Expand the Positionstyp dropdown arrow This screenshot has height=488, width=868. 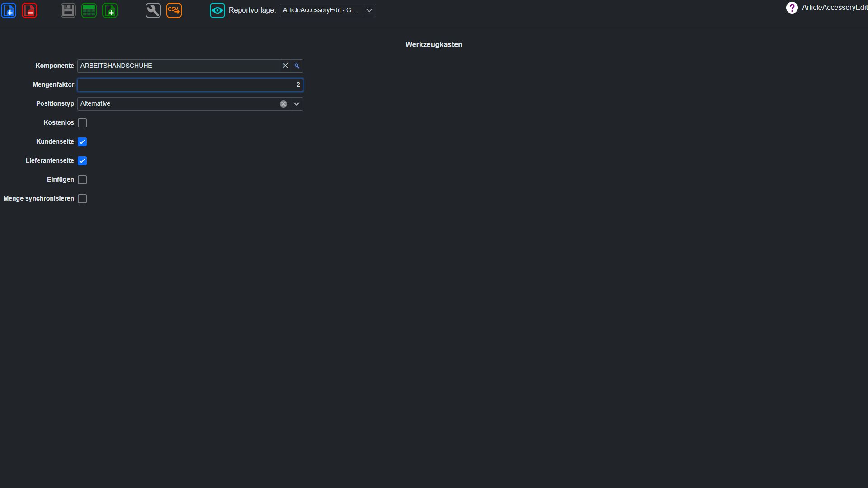297,104
